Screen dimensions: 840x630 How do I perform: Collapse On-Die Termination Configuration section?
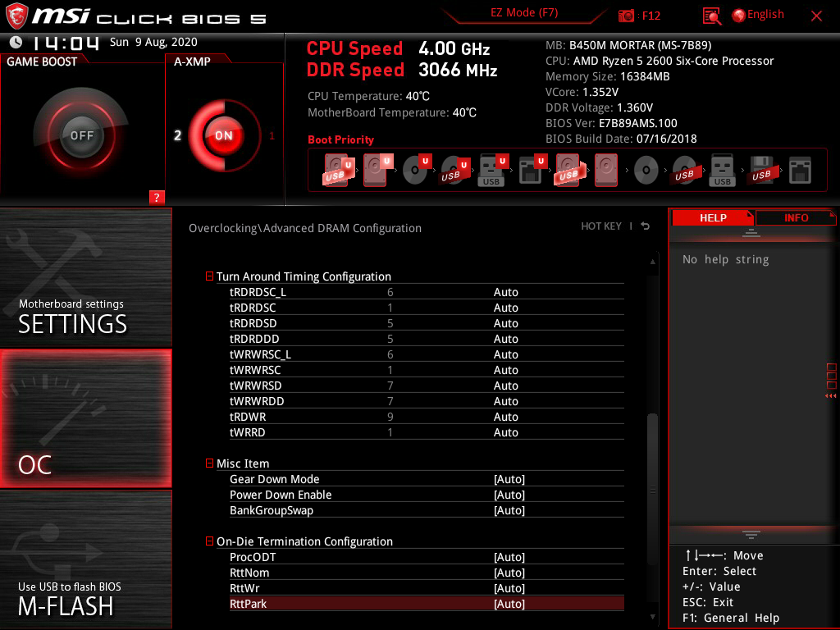[209, 541]
